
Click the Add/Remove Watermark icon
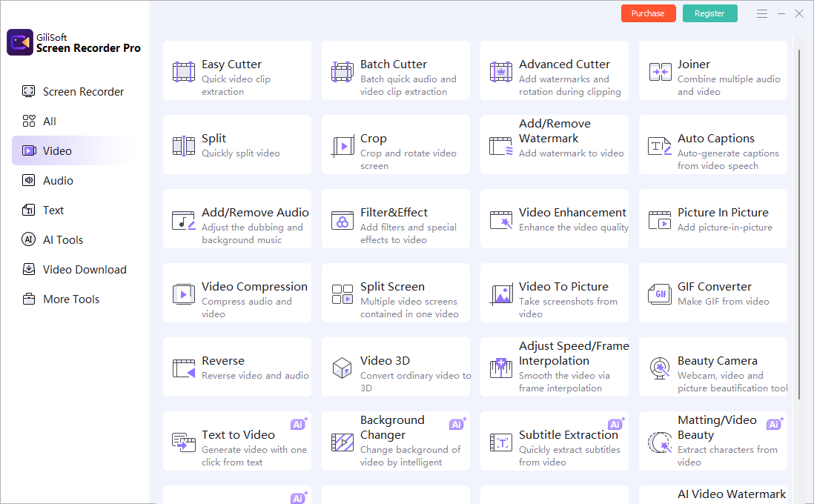[501, 146]
